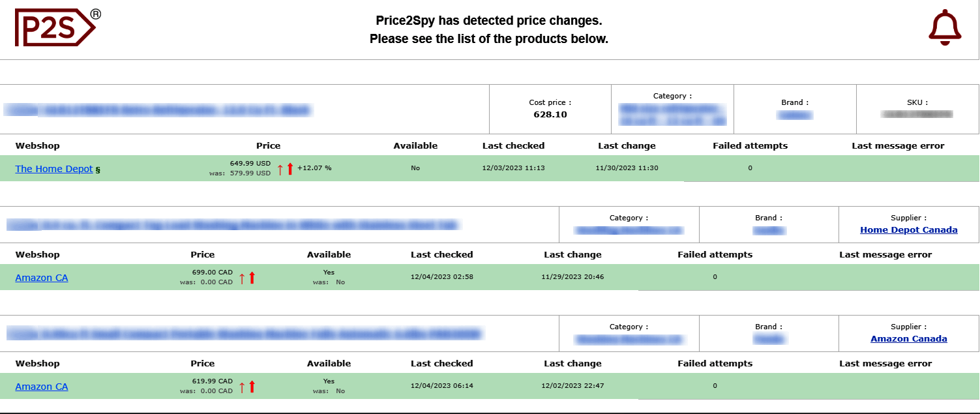Open the Amazon CA link for the 619.99 CAD product
This screenshot has width=980, height=414.
[x=42, y=387]
